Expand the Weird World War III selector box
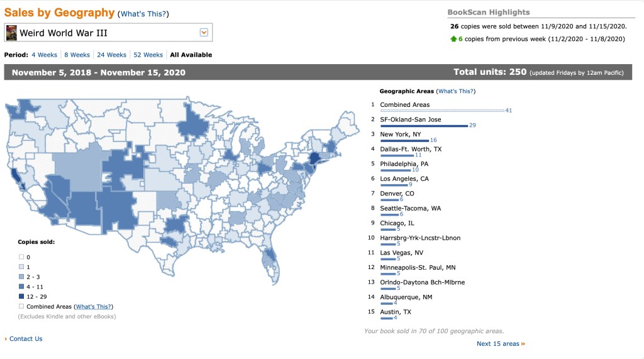 [107, 33]
